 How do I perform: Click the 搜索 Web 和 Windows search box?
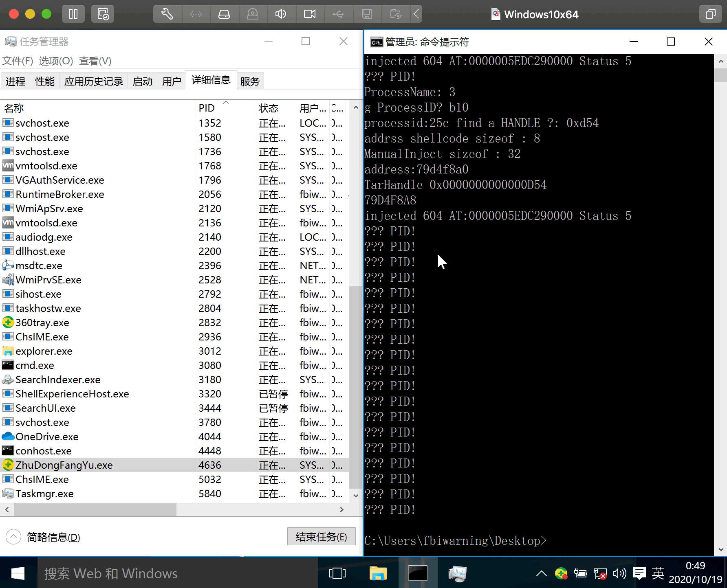(x=178, y=573)
